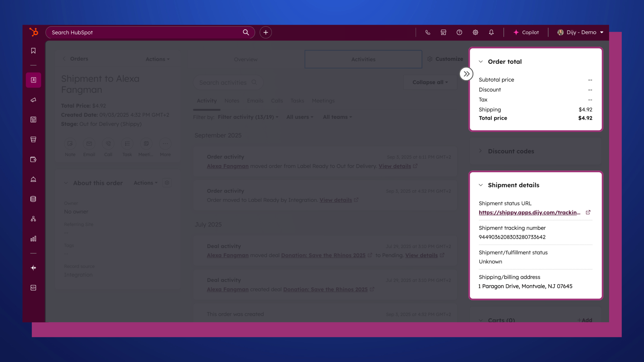Open the All users filter dropdown
644x362 pixels.
click(x=299, y=117)
